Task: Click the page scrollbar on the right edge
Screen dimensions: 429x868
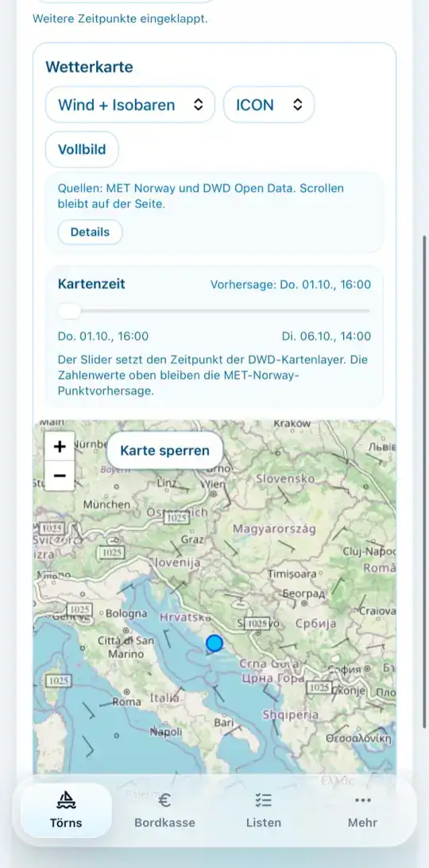Action: 423,481
